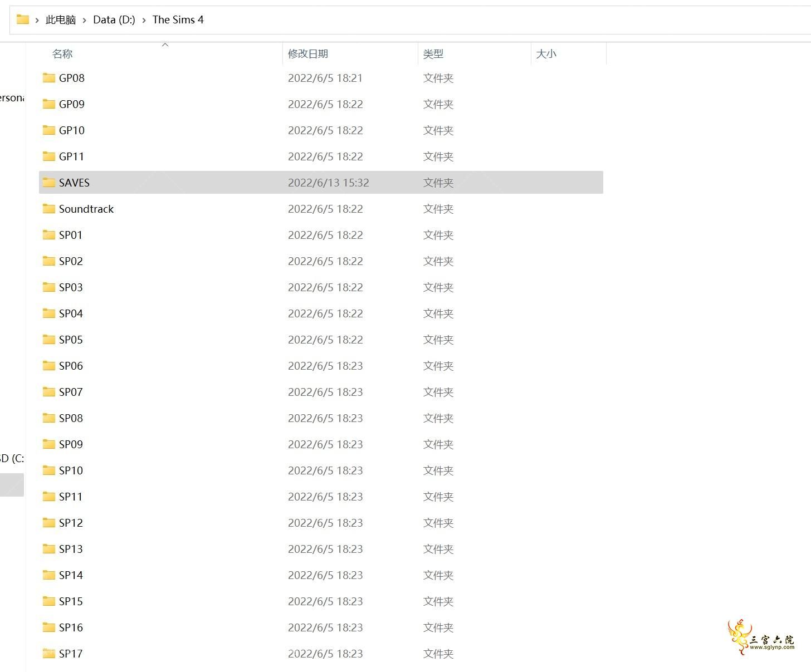Expand the chevron before 此电脑 in address bar
This screenshot has width=811, height=672.
tap(37, 20)
